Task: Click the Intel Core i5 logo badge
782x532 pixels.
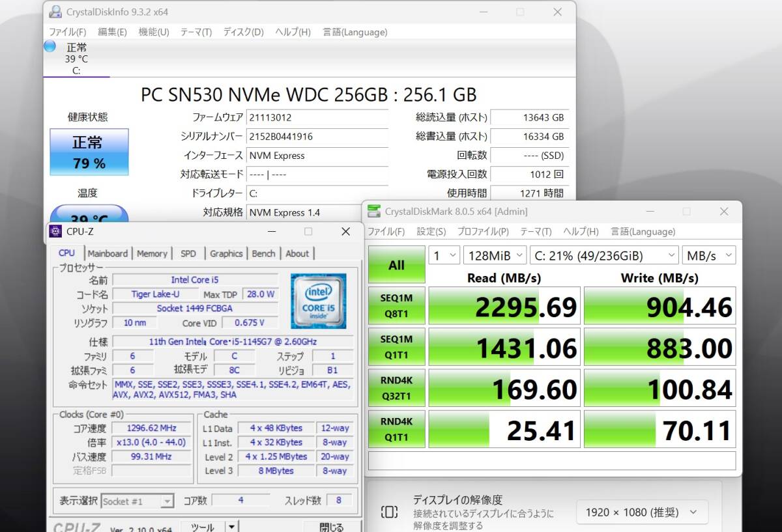Action: (x=319, y=301)
